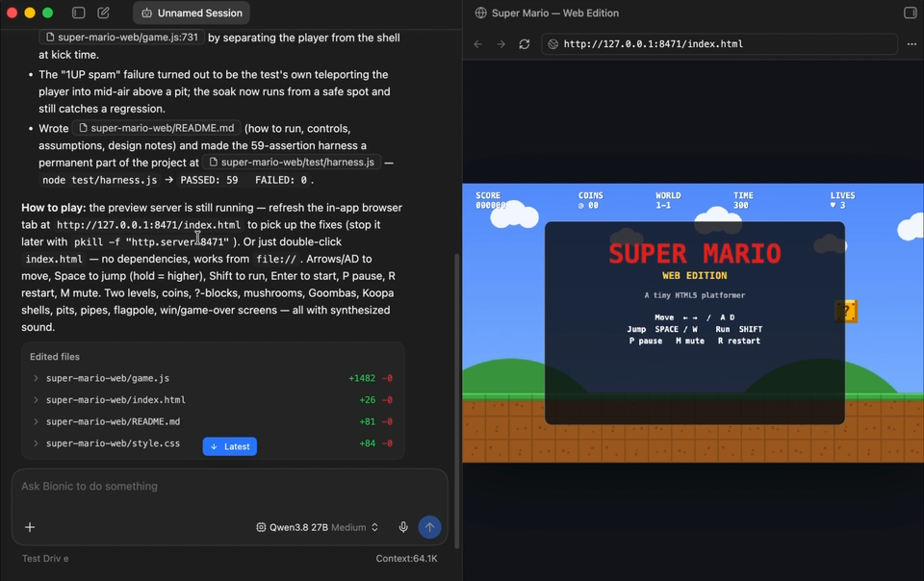Viewport: 924px width, 581px height.
Task: Click the question mark block in the game
Action: coord(846,311)
